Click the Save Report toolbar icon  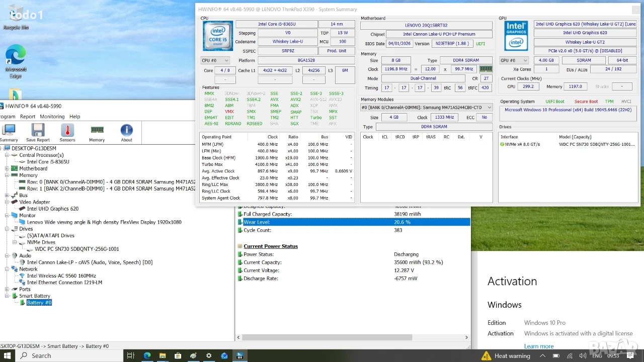coord(38,133)
